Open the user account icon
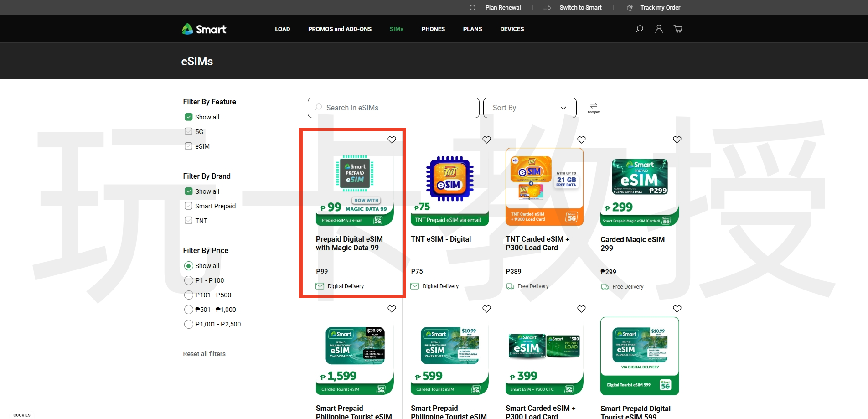Image resolution: width=868 pixels, height=419 pixels. (x=659, y=29)
